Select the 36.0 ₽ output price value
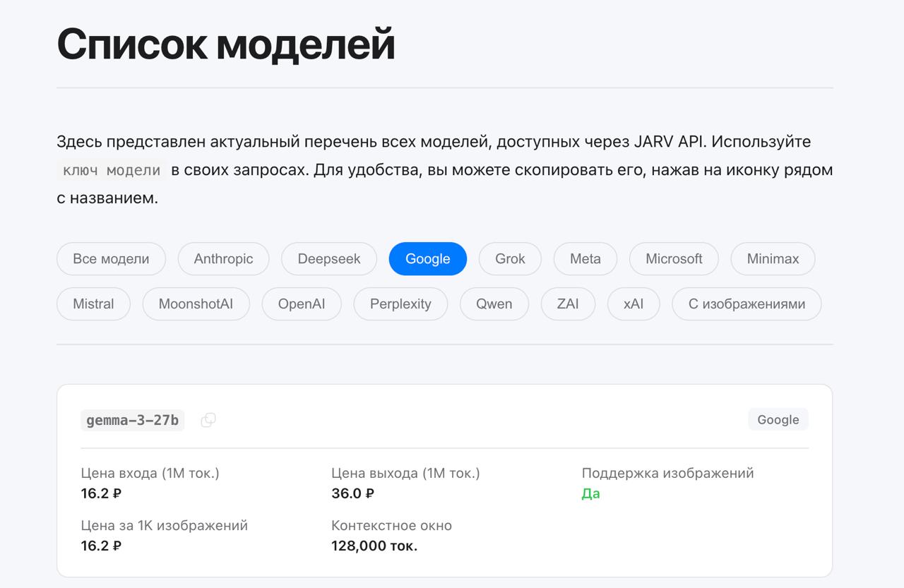 (x=352, y=493)
